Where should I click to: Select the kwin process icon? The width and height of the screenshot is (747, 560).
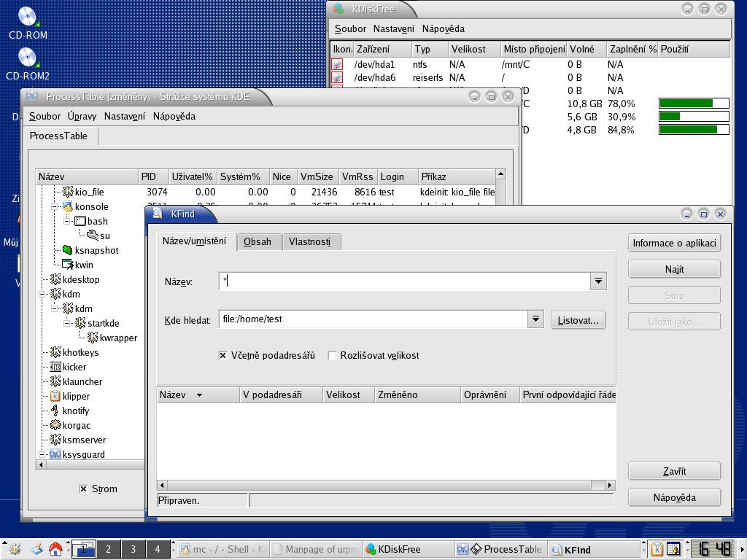click(68, 265)
